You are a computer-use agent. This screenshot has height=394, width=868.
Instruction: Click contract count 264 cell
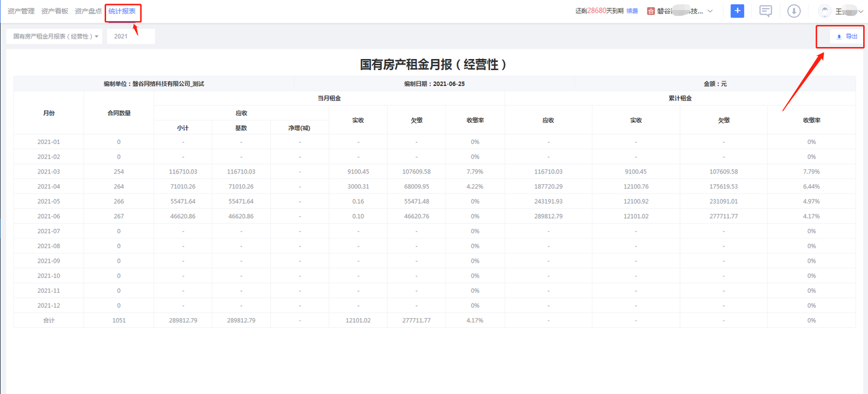coord(119,187)
